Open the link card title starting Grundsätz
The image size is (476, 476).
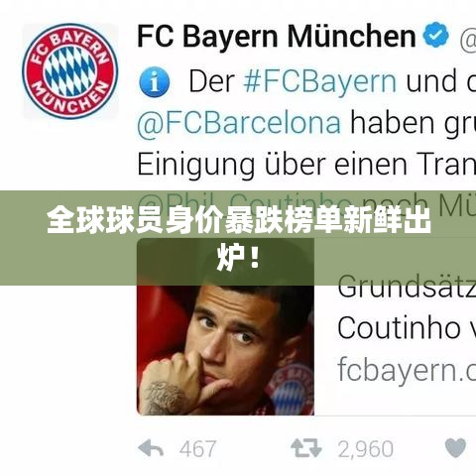[x=407, y=288]
